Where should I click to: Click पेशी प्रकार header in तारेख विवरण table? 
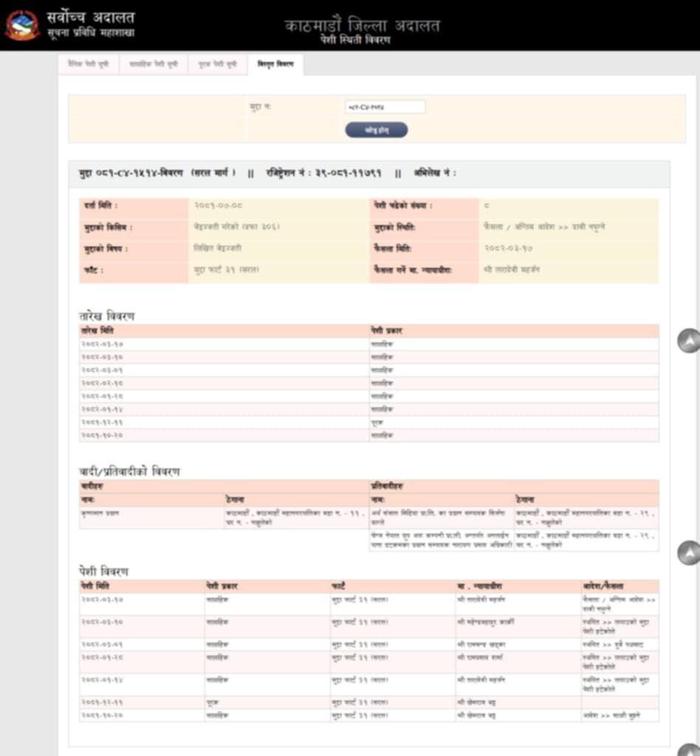point(387,331)
